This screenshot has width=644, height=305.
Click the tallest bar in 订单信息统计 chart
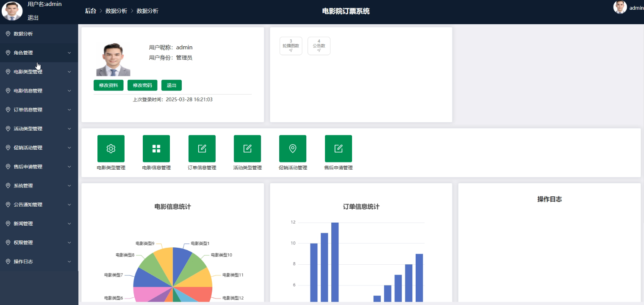tap(335, 262)
